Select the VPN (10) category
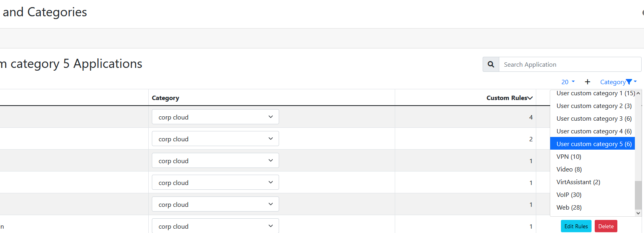Screen dimensions: 644x233 point(568,156)
